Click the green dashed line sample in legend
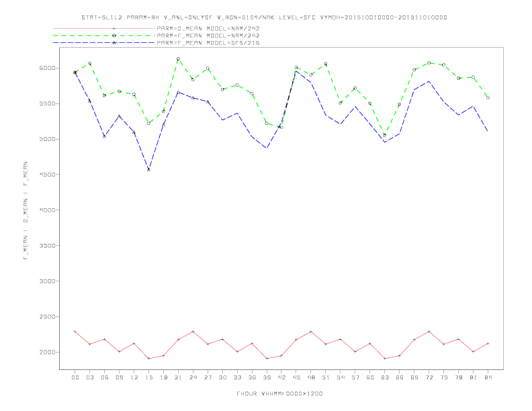The width and height of the screenshot is (532, 411). click(104, 36)
